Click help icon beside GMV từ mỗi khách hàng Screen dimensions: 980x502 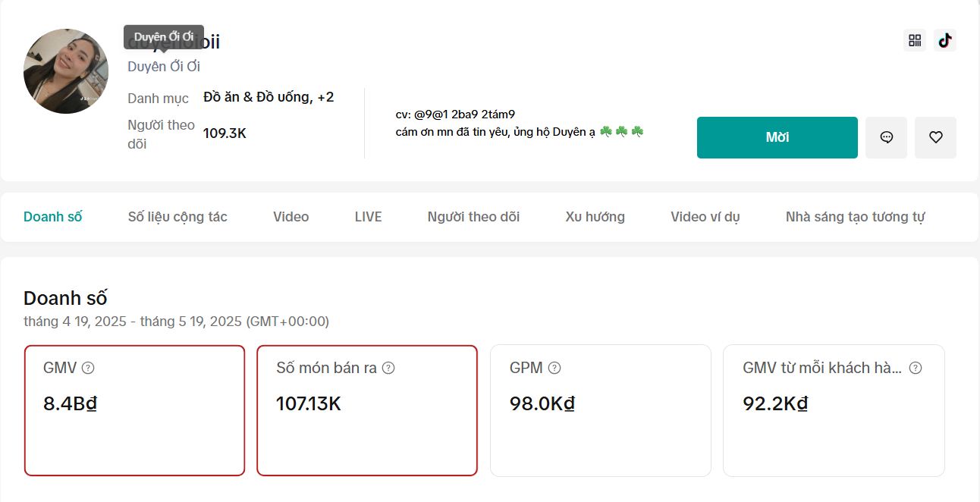[x=916, y=368]
